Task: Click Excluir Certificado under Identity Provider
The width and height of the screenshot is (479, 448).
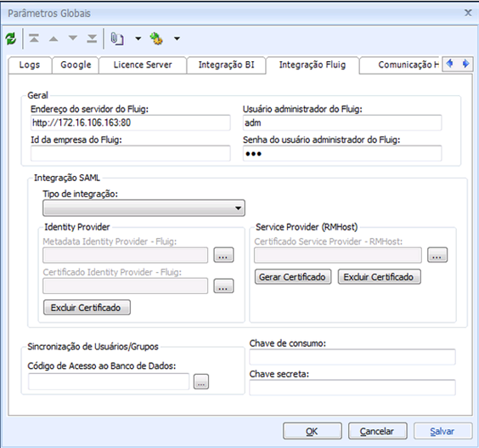Action: coord(87,308)
